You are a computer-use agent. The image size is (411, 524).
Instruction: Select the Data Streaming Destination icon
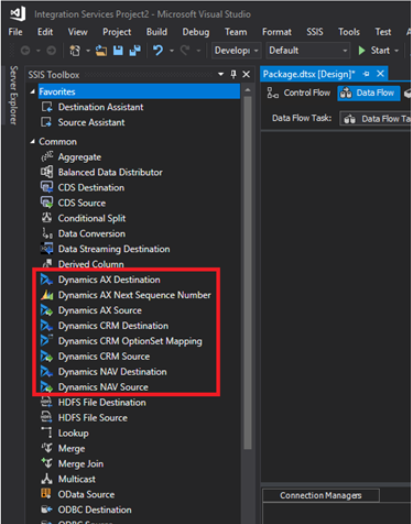pos(47,249)
